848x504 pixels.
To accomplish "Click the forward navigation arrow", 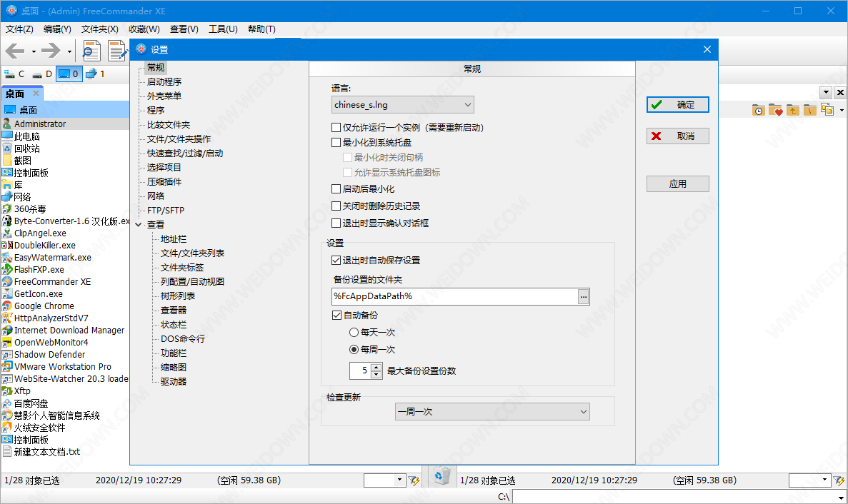I will [51, 51].
